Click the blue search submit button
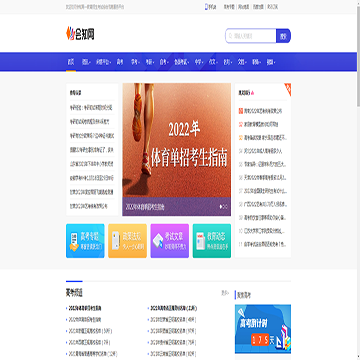 283,36
